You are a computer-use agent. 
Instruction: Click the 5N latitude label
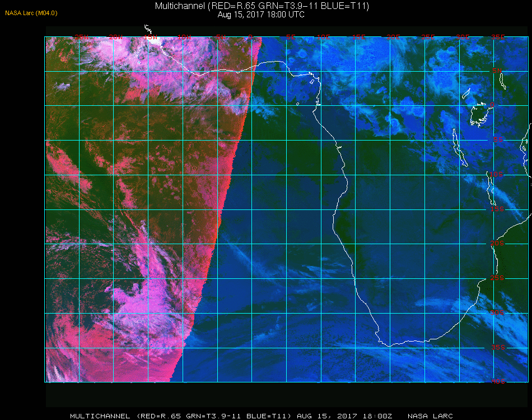pos(497,71)
